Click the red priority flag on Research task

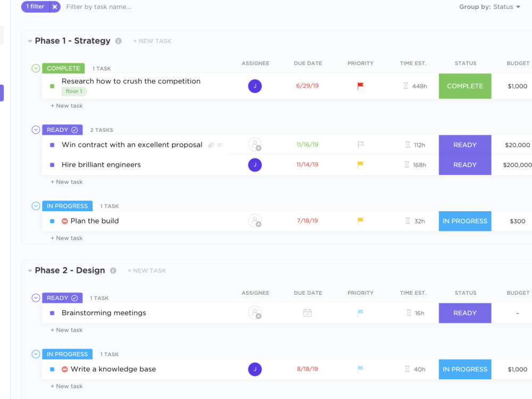(360, 86)
